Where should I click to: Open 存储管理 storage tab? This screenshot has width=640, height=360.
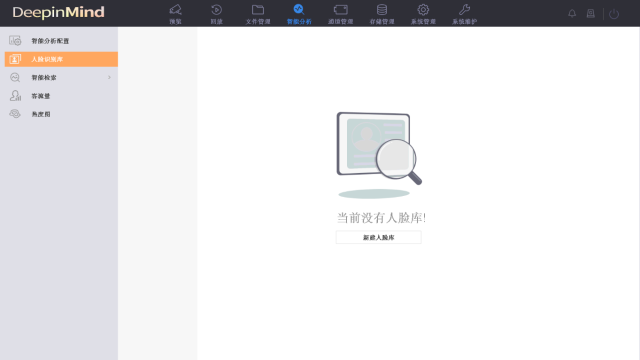click(382, 14)
